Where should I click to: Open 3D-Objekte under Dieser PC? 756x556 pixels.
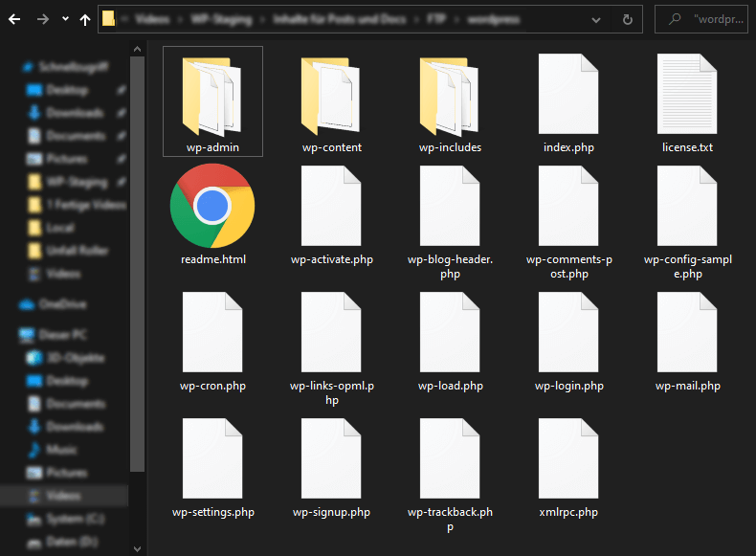click(x=66, y=358)
